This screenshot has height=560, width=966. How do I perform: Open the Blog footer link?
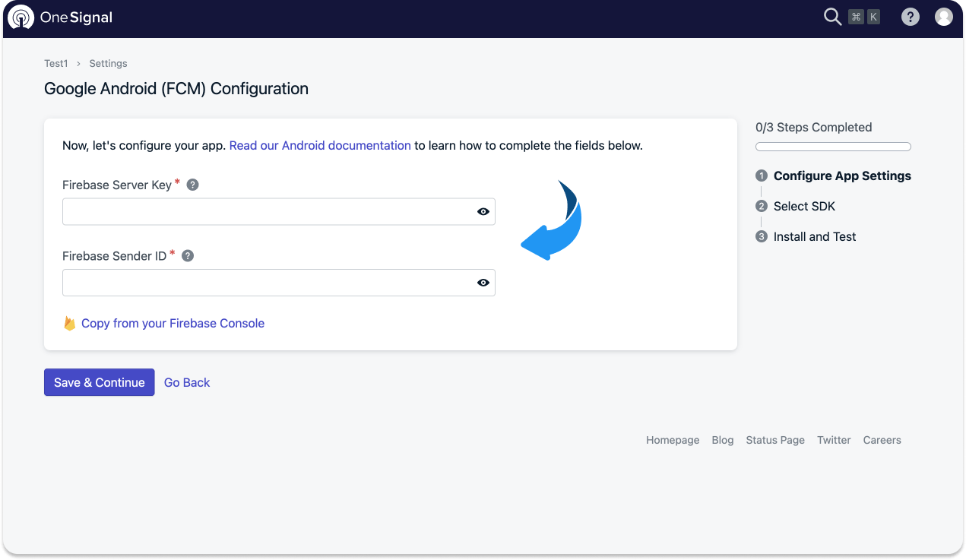point(723,440)
